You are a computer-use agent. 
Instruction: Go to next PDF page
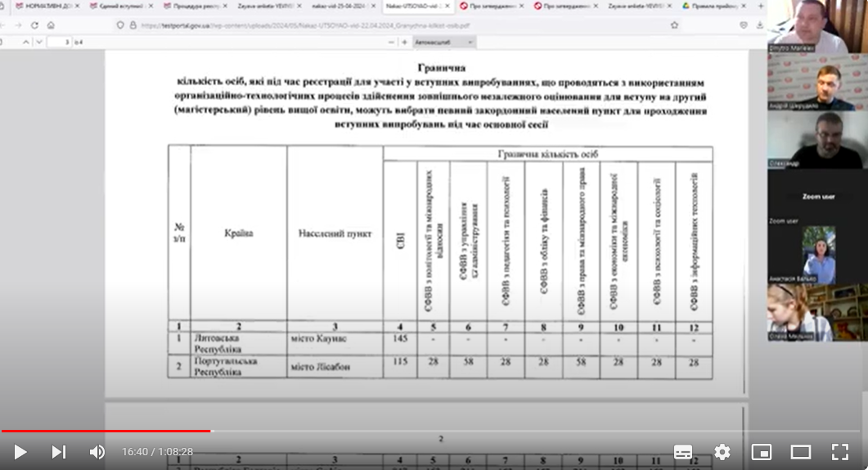click(x=39, y=42)
